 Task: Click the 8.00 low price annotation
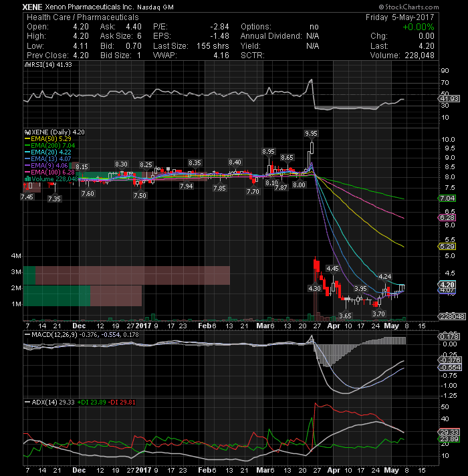pos(299,185)
